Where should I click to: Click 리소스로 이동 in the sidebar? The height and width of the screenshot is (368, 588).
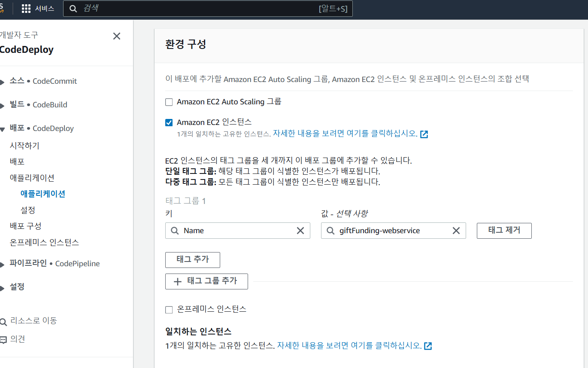(x=33, y=320)
